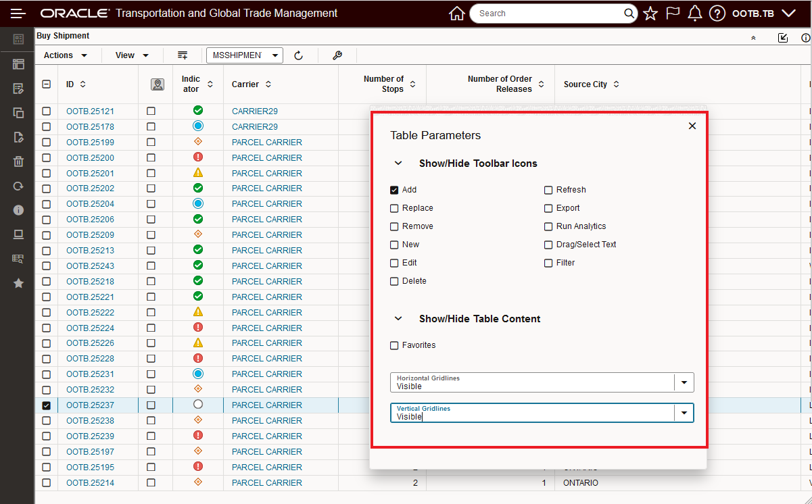Image resolution: width=812 pixels, height=504 pixels.
Task: Open shipment OOTB.25121 link
Action: click(x=90, y=111)
